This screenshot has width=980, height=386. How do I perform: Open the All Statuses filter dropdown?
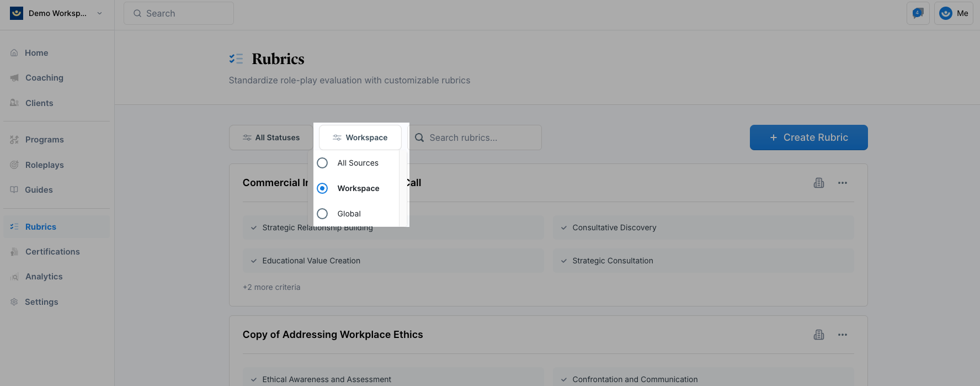pyautogui.click(x=271, y=138)
